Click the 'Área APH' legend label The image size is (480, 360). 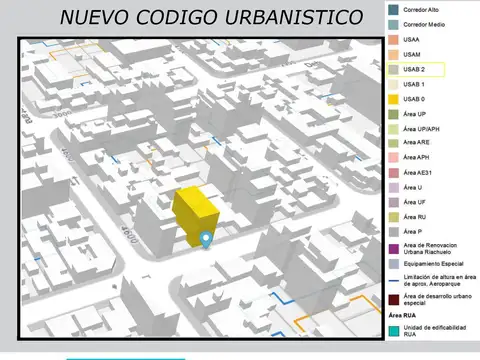coord(416,157)
